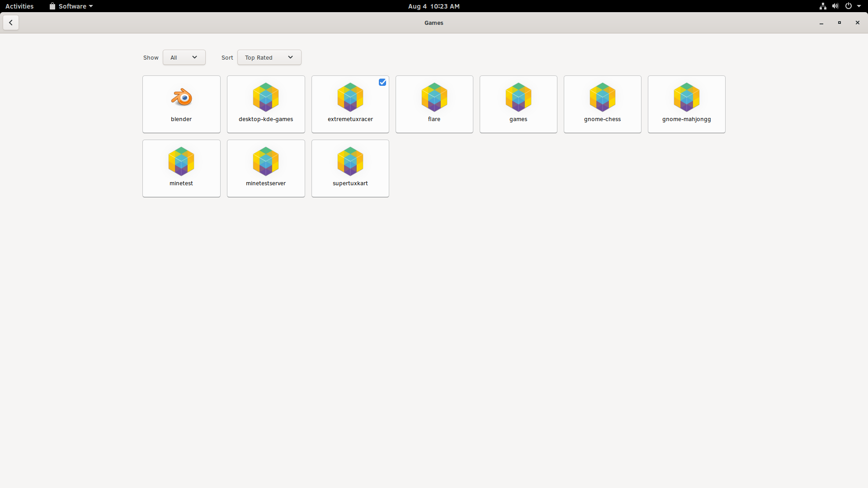Click the minetestserver label text
The image size is (868, 488).
266,183
